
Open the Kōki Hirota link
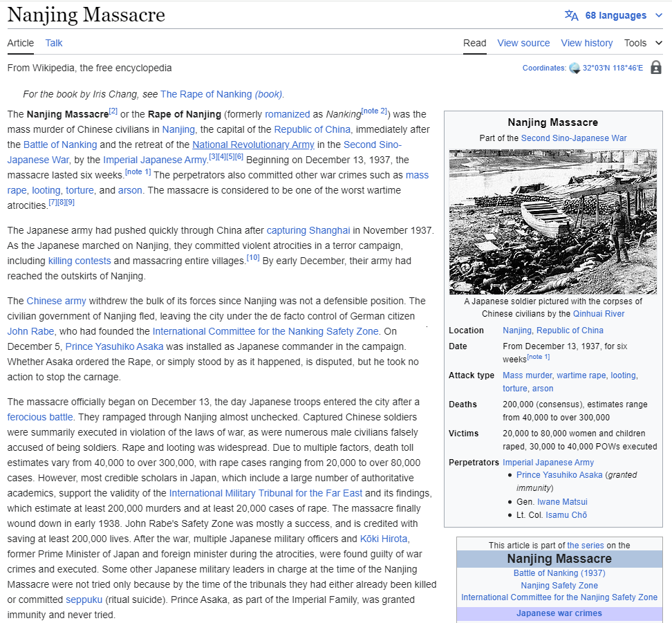pyautogui.click(x=383, y=539)
